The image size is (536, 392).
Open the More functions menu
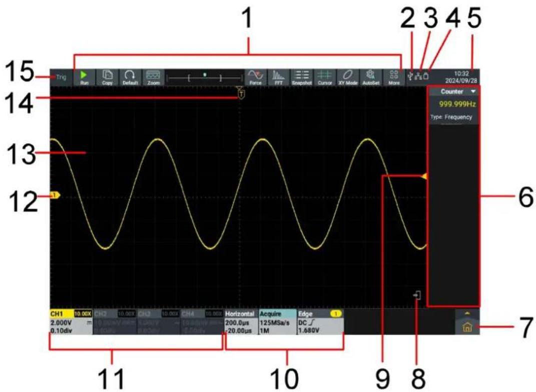point(394,77)
